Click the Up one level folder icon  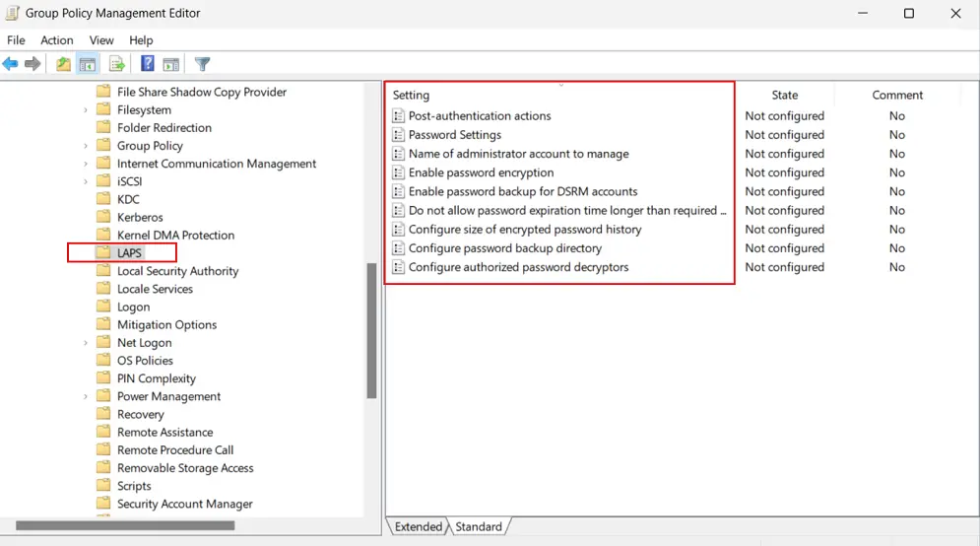tap(63, 64)
